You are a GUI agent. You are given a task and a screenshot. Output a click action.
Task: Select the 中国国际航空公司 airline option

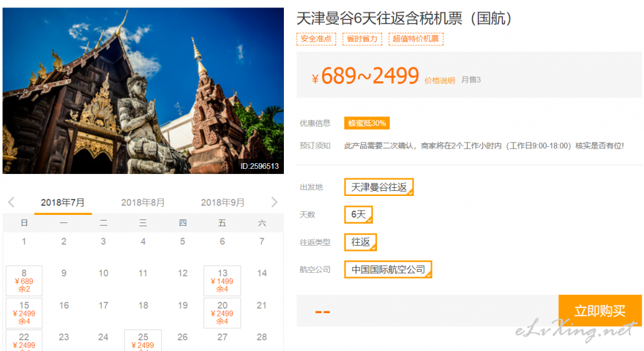coord(388,270)
